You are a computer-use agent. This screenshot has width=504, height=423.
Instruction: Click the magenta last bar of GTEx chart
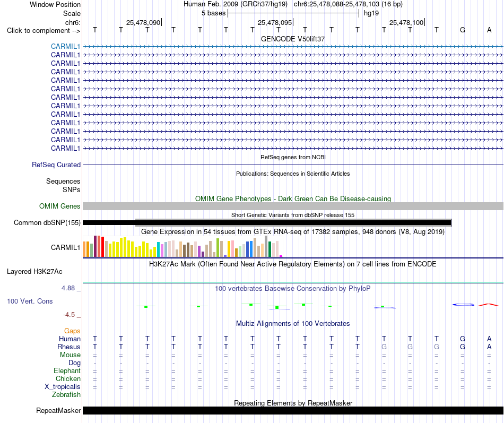click(x=281, y=256)
